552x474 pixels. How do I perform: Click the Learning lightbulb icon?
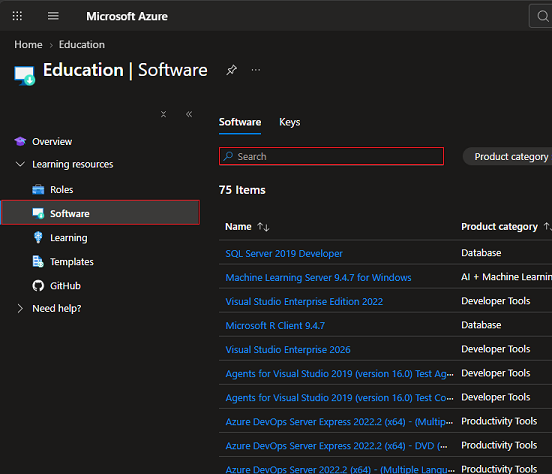38,237
